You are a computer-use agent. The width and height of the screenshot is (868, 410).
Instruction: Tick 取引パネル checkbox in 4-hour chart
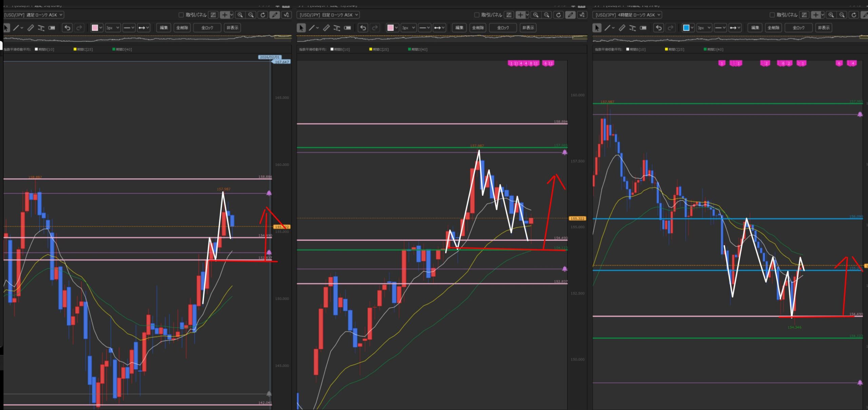coord(772,15)
